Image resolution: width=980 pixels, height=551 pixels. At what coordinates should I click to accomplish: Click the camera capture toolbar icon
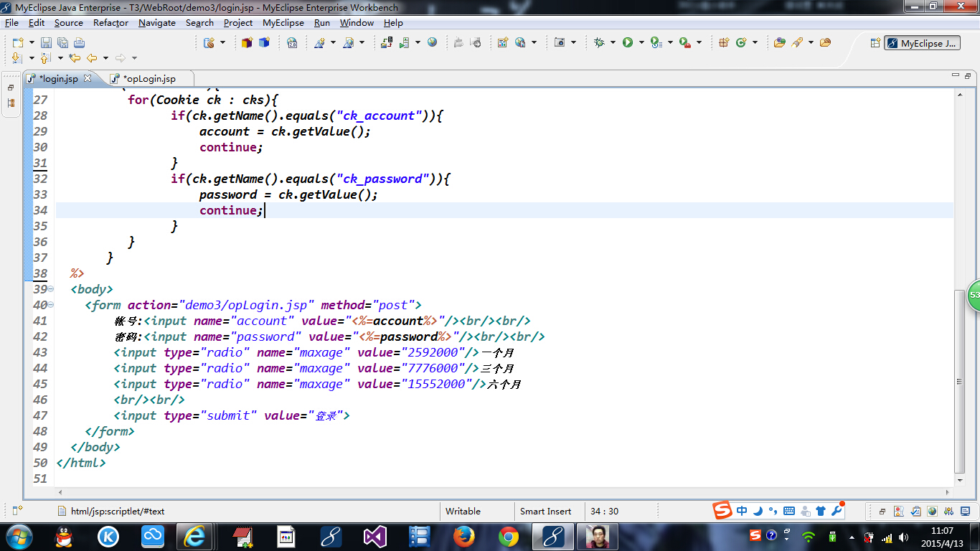click(x=560, y=43)
